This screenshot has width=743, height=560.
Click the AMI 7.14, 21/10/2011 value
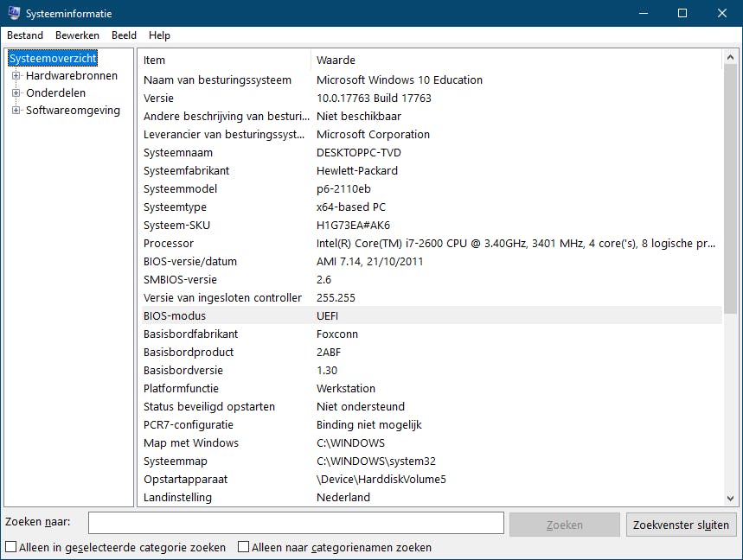click(369, 261)
